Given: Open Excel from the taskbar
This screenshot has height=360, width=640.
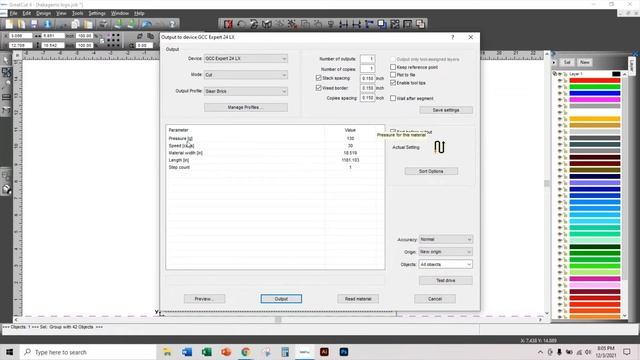Looking at the screenshot, I should point(207,352).
